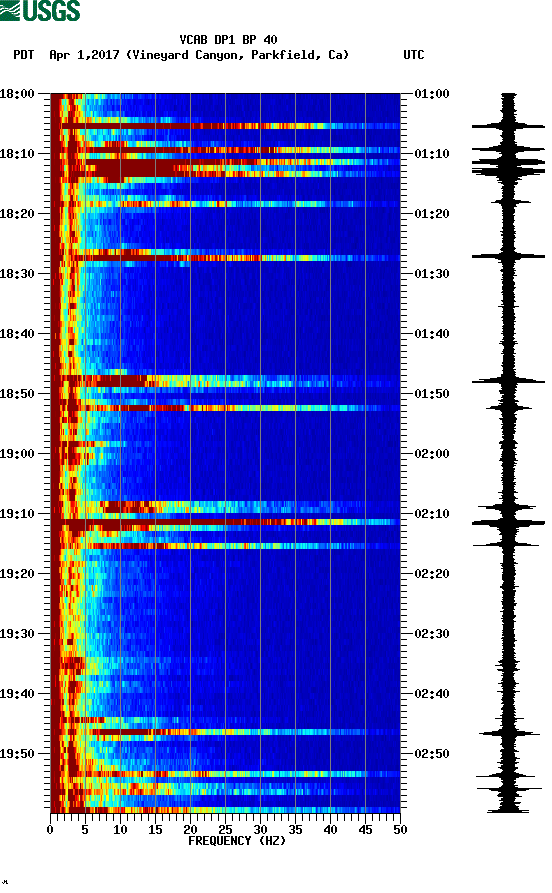552x893 pixels.
Task: Click the 19:20 PDT time label
Action: (x=17, y=574)
